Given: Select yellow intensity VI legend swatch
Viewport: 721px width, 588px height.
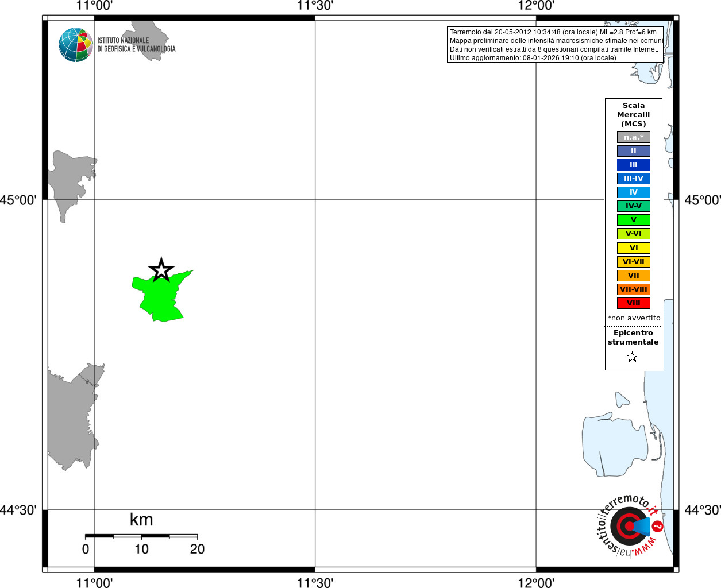Looking at the screenshot, I should (634, 248).
